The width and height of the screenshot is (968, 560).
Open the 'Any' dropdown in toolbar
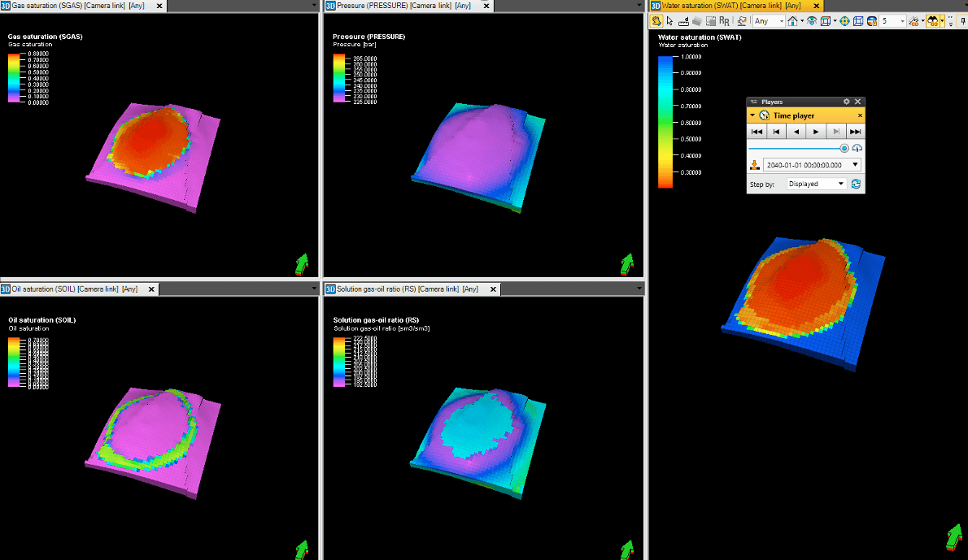tap(769, 21)
